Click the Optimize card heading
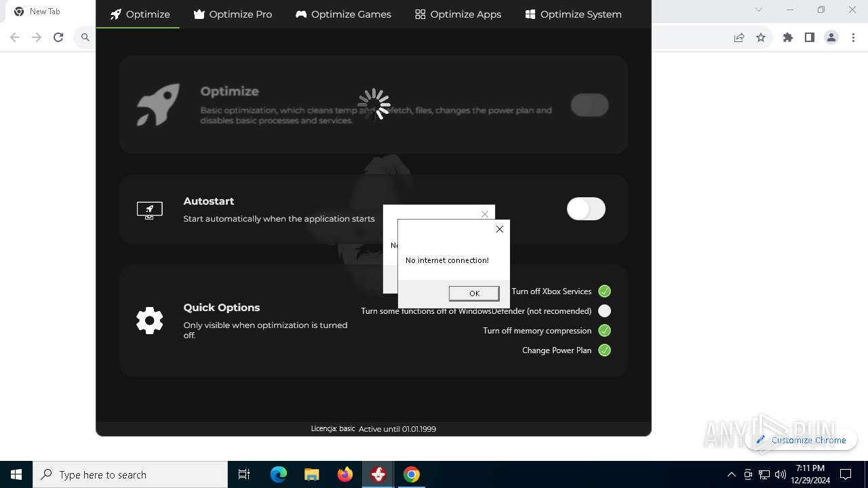This screenshot has height=488, width=868. click(x=230, y=91)
